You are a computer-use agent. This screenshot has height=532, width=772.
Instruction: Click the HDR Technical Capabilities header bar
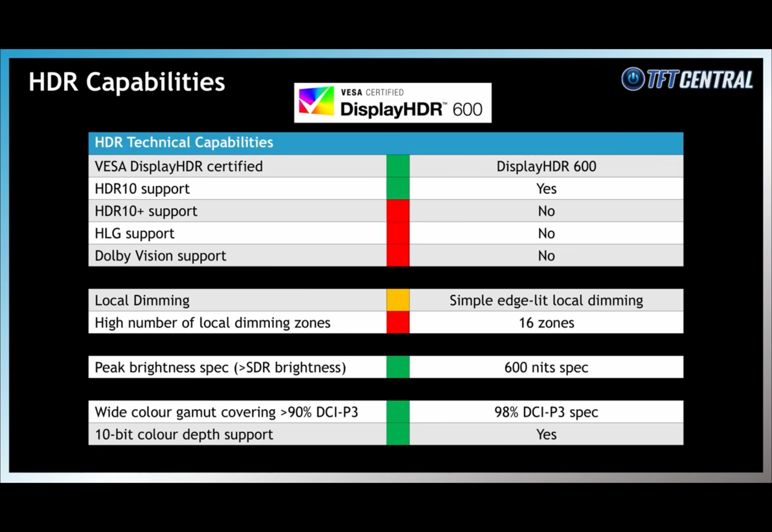click(385, 143)
